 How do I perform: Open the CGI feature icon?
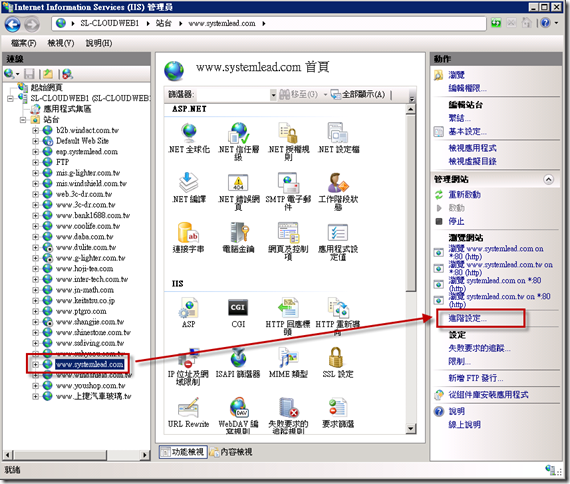point(238,313)
